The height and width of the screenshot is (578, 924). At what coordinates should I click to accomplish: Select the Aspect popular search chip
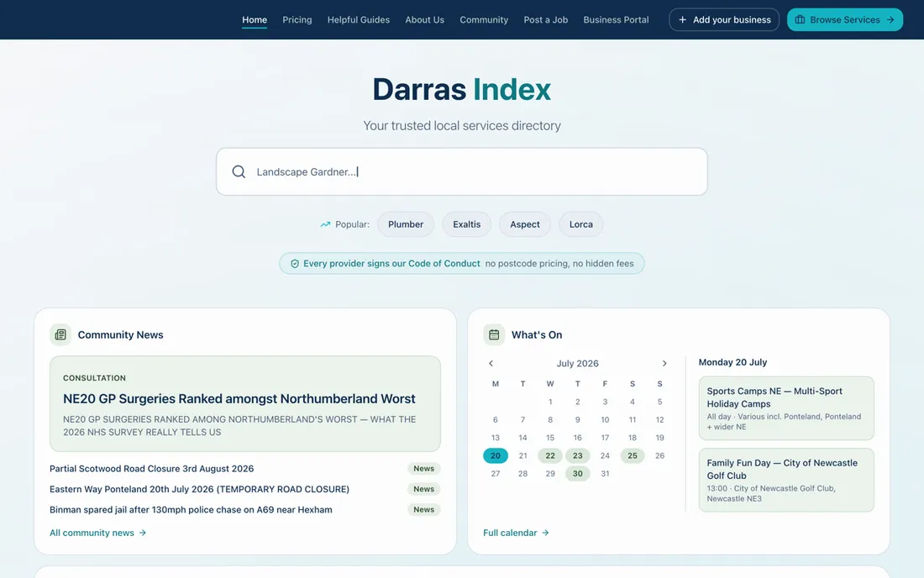pos(524,224)
